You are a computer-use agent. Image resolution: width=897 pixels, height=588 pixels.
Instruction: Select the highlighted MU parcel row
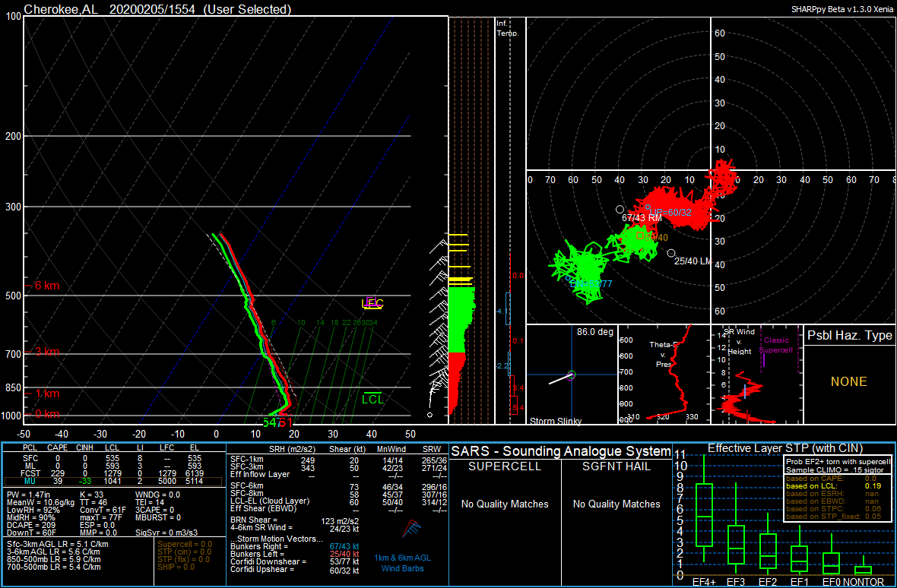click(113, 481)
